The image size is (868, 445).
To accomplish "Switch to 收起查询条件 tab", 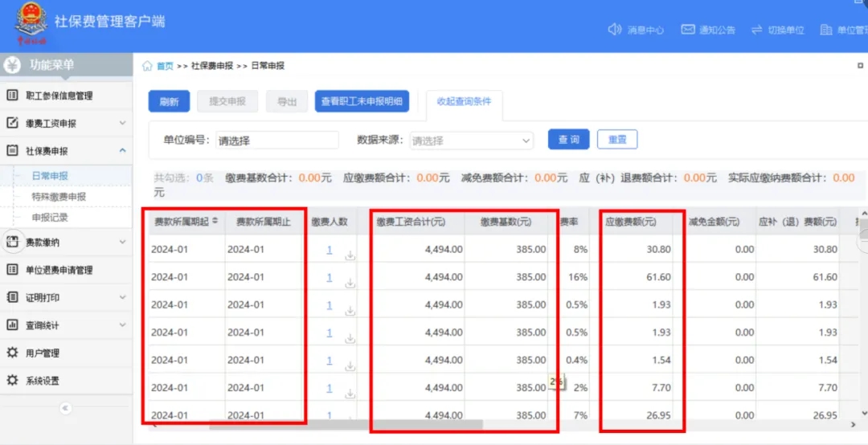I will (x=464, y=102).
